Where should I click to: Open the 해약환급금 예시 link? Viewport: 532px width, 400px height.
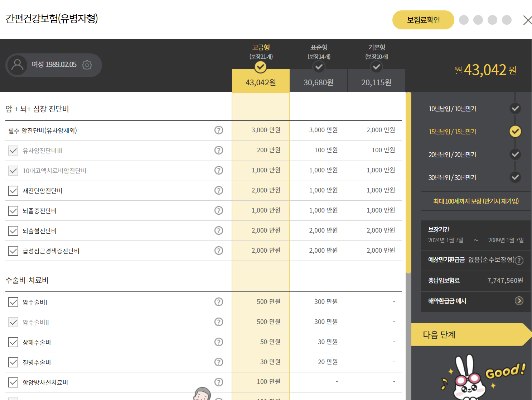coord(476,301)
